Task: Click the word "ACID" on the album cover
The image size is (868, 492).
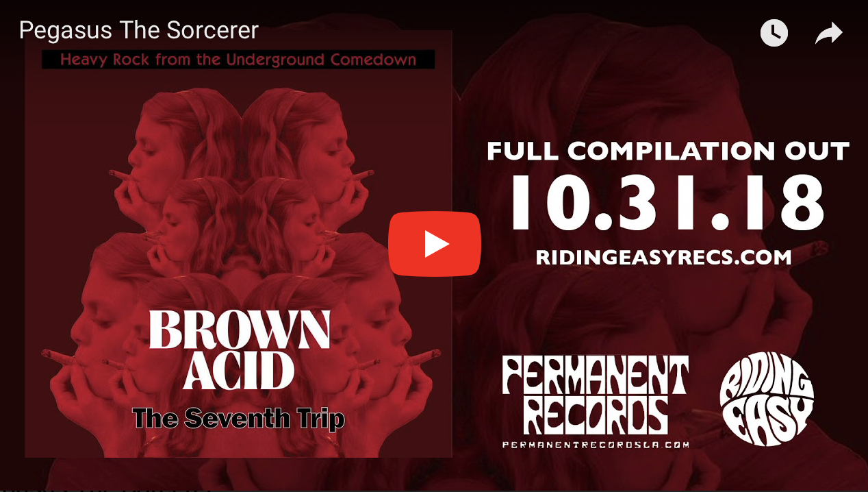Action: (x=238, y=372)
